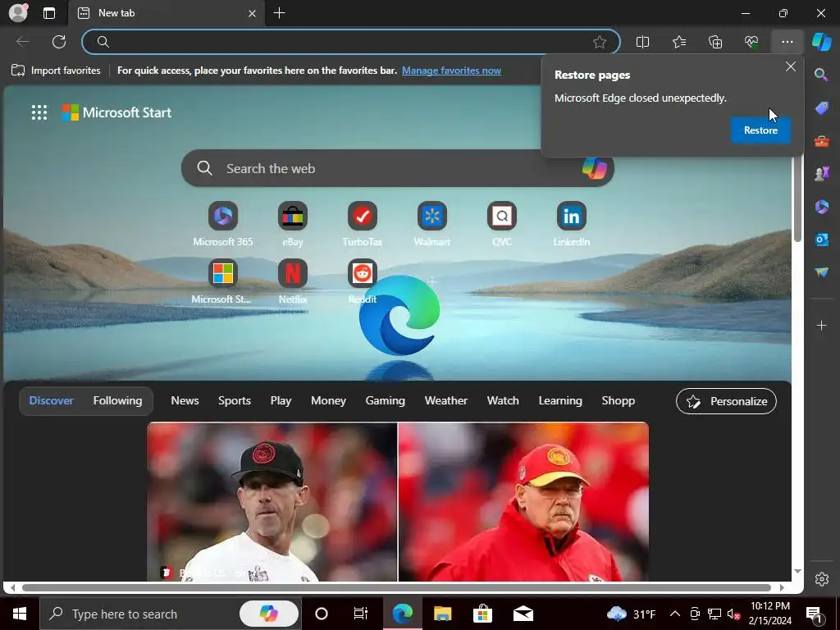Show hidden icons in system tray
The height and width of the screenshot is (630, 840).
tap(675, 614)
